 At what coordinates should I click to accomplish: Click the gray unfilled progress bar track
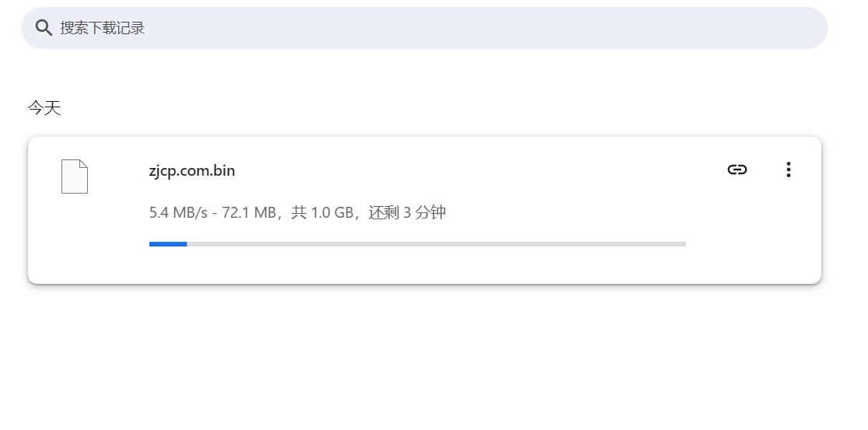(436, 244)
